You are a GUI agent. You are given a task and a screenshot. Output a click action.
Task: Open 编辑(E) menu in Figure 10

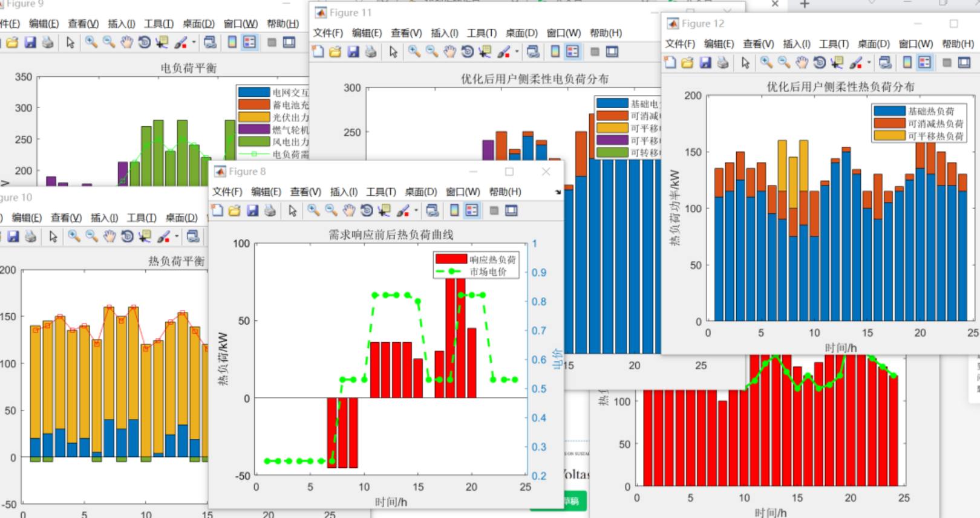pyautogui.click(x=27, y=218)
